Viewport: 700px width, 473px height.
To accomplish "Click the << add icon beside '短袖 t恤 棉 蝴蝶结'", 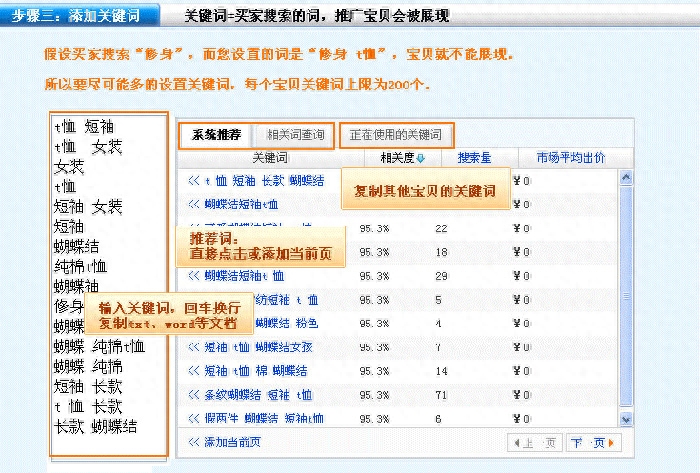I will point(193,371).
